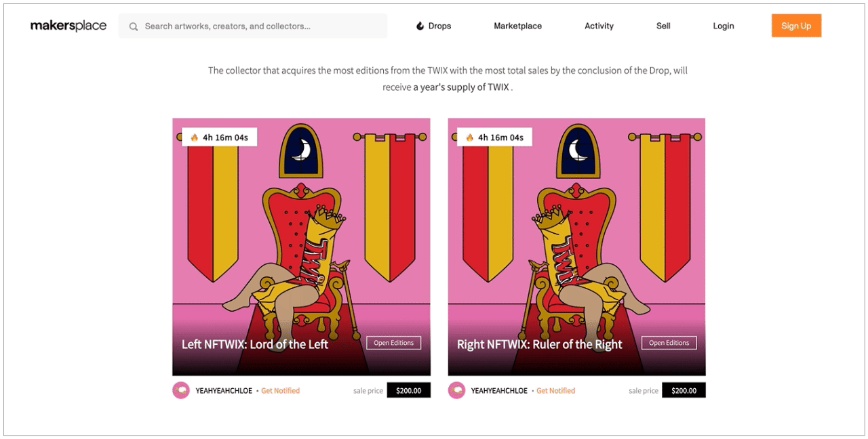The image size is (868, 439).
Task: Click the orange Sign Up button
Action: (x=796, y=26)
